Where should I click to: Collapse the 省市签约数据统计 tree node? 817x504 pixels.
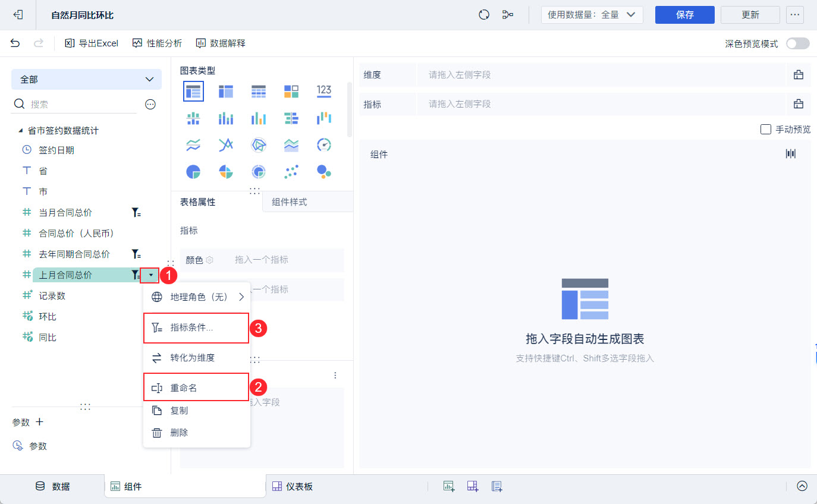(21, 130)
